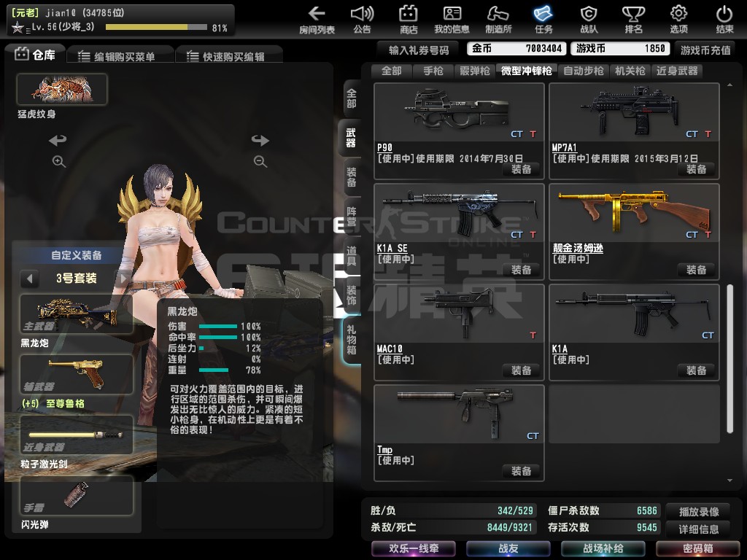Click the weapon list scrollbar thumb

pyautogui.click(x=729, y=359)
